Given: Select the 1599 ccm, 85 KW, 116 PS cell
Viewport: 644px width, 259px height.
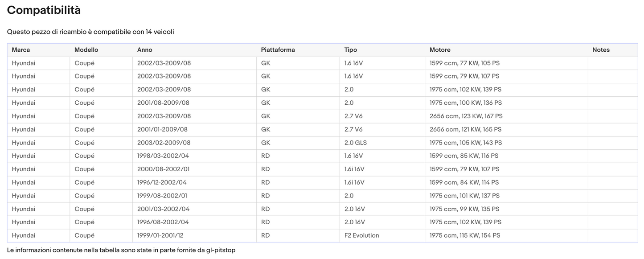Looking at the screenshot, I should [464, 156].
